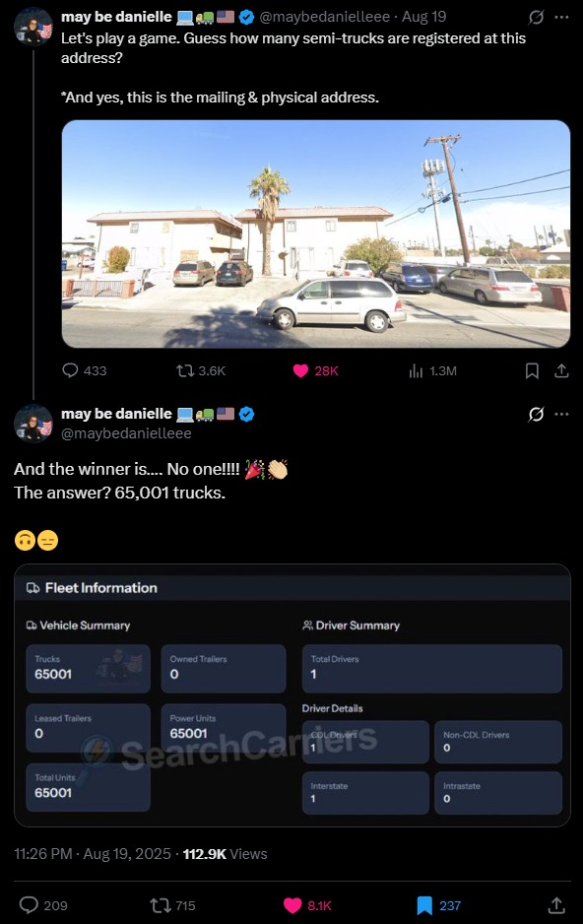Open the Fleet Information screenshot image
The width and height of the screenshot is (583, 924).
point(292,695)
